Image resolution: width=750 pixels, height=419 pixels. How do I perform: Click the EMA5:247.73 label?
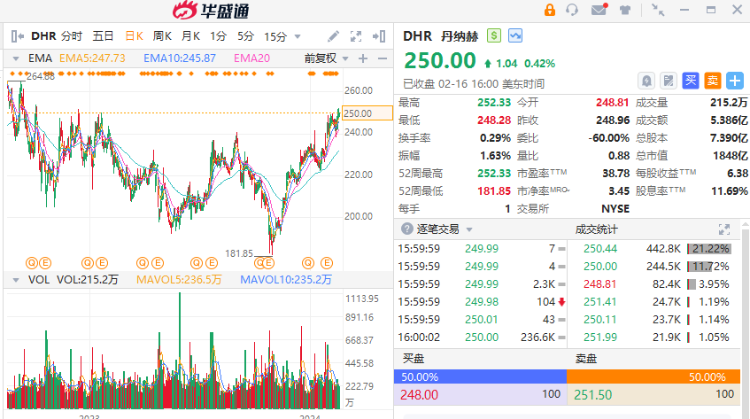(92, 58)
